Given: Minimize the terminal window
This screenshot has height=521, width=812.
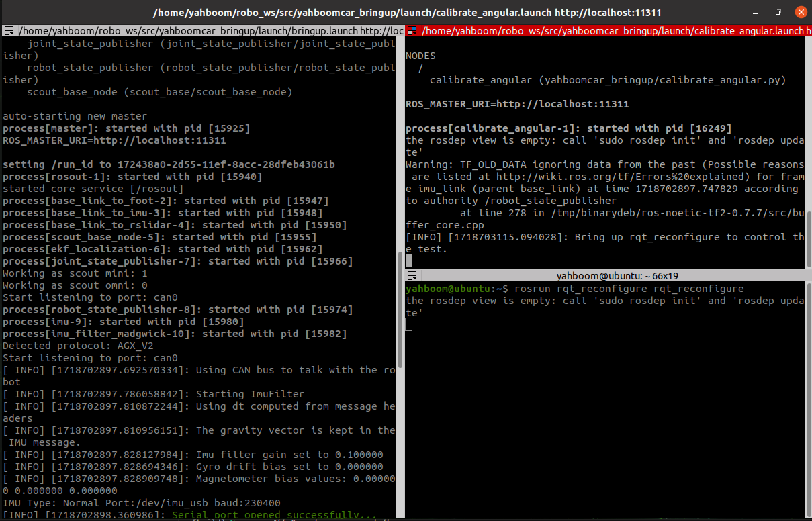Looking at the screenshot, I should [759, 12].
